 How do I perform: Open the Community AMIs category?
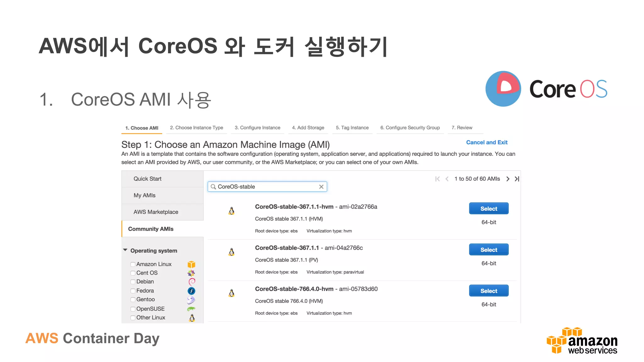point(163,229)
